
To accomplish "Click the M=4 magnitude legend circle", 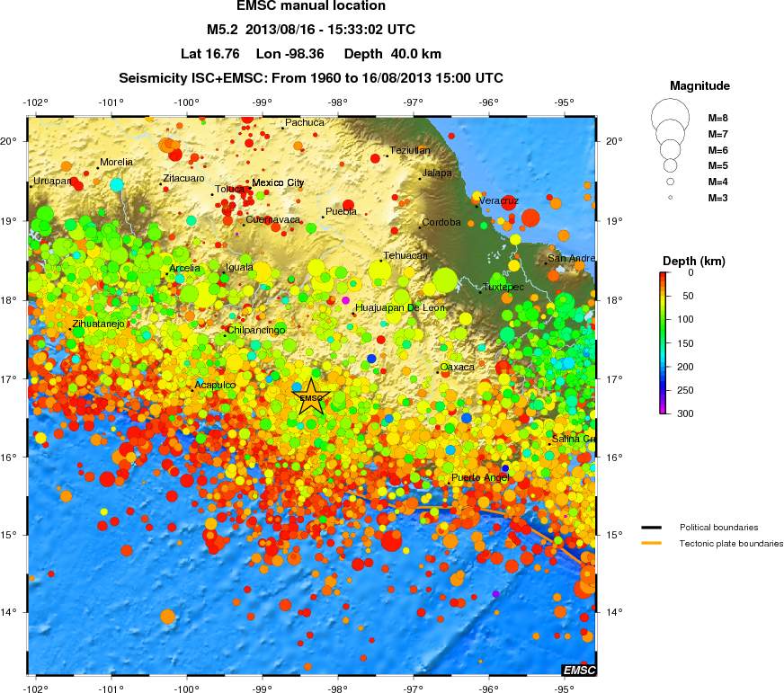I will tap(670, 182).
